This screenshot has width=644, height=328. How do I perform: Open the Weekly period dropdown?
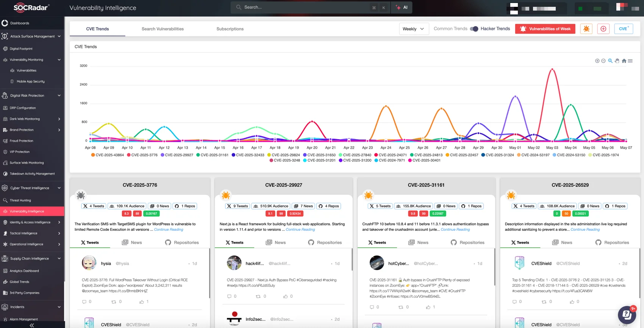(414, 29)
